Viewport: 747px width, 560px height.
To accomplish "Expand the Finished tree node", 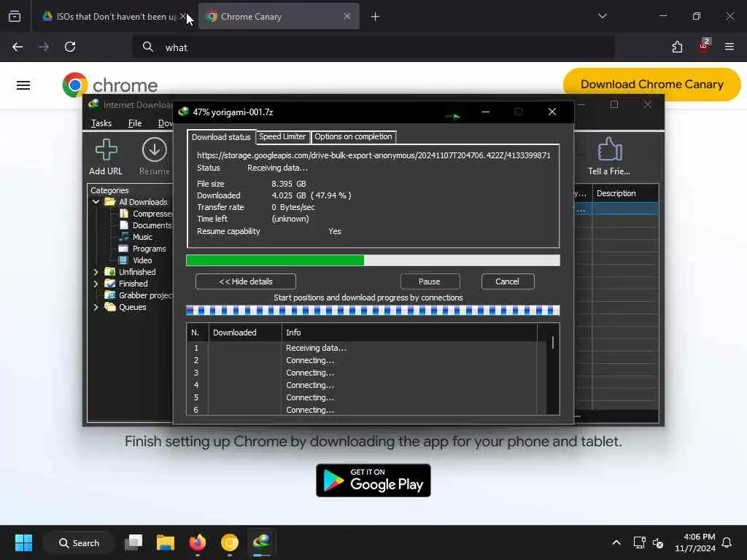I will [96, 284].
